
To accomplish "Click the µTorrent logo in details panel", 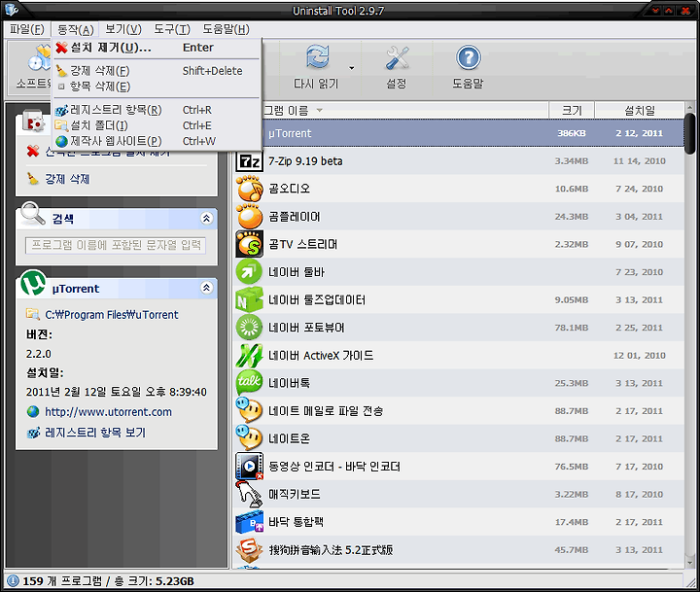I will point(33,283).
